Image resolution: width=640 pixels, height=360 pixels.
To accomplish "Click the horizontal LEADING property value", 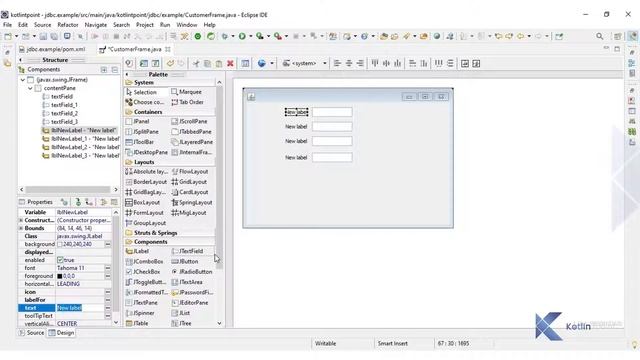I will tap(68, 284).
